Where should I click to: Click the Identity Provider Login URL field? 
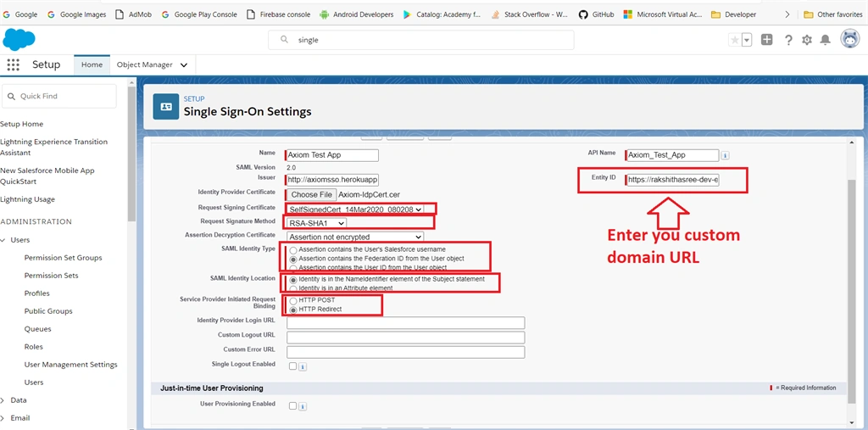406,323
